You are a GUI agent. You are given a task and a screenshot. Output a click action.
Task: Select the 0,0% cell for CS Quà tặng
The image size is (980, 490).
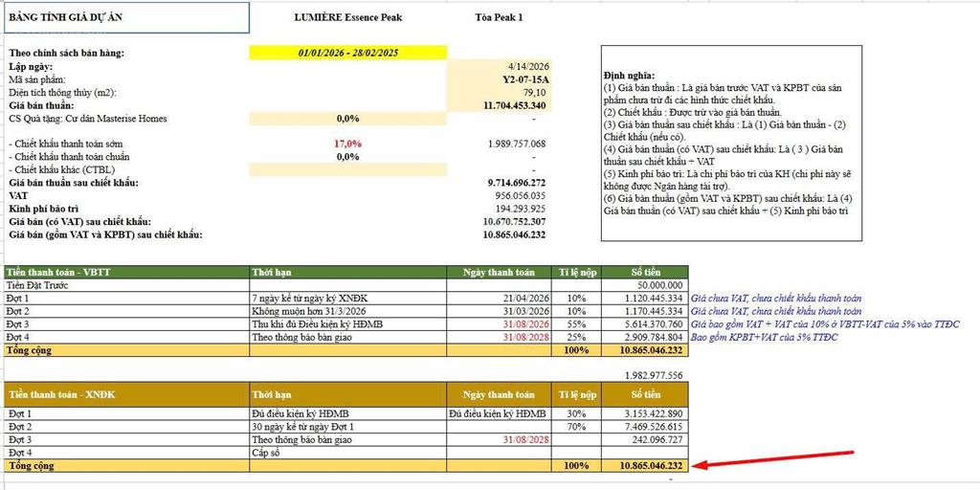346,119
